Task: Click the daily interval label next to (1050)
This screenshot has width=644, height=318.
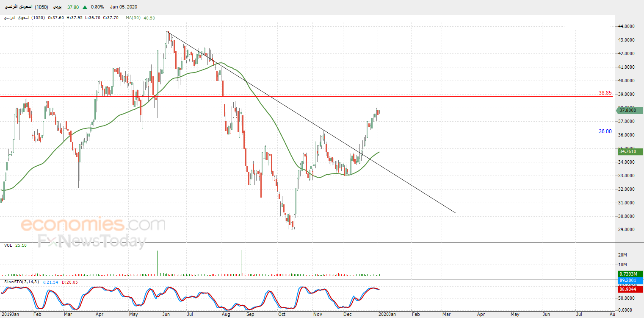Action: tap(57, 7)
